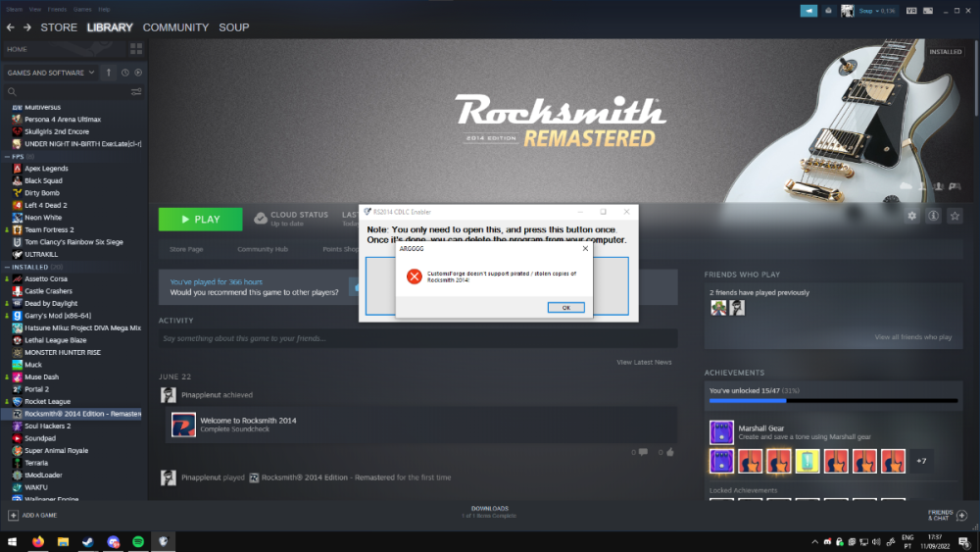Toggle recent activity clock filter
This screenshot has height=552, width=980.
125,73
